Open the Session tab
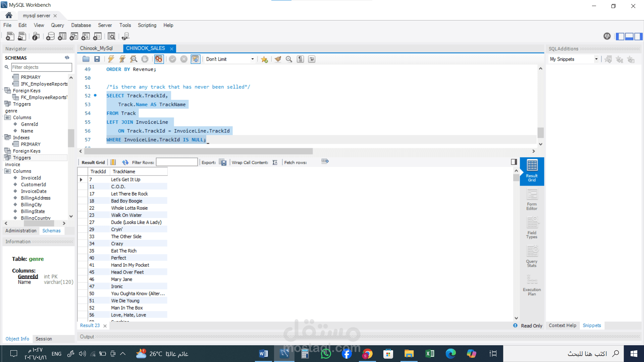 point(44,339)
